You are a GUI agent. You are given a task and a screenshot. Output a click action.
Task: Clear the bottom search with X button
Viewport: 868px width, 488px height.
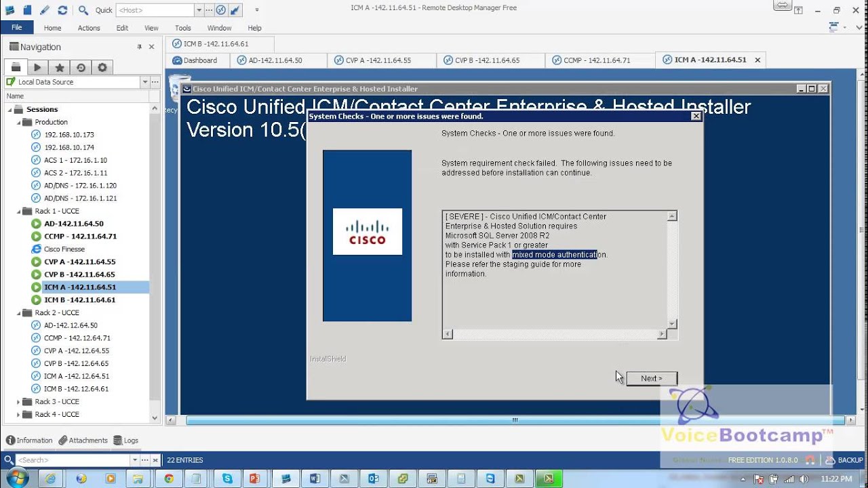coord(155,460)
